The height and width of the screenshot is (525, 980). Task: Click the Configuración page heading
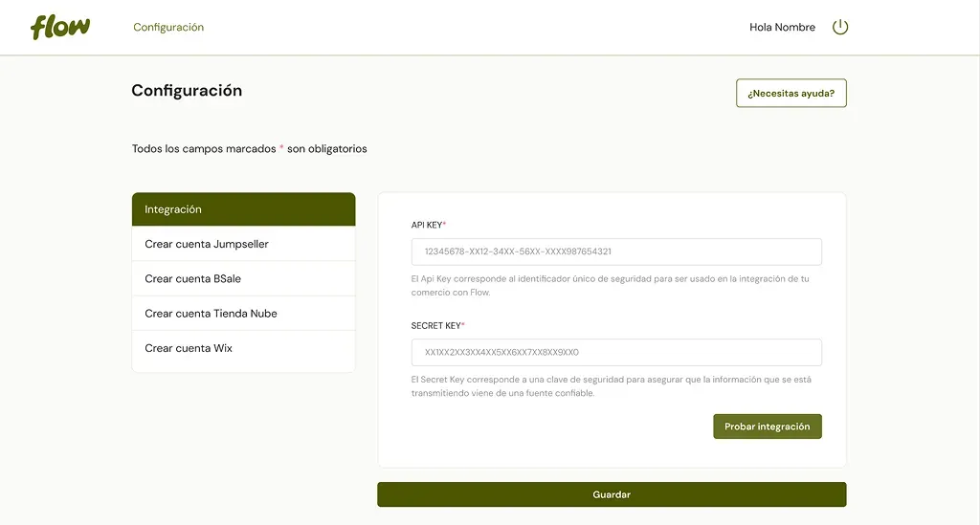(x=187, y=91)
